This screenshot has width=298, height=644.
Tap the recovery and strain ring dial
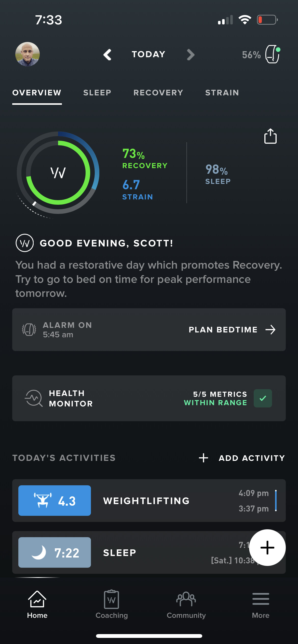click(x=58, y=173)
